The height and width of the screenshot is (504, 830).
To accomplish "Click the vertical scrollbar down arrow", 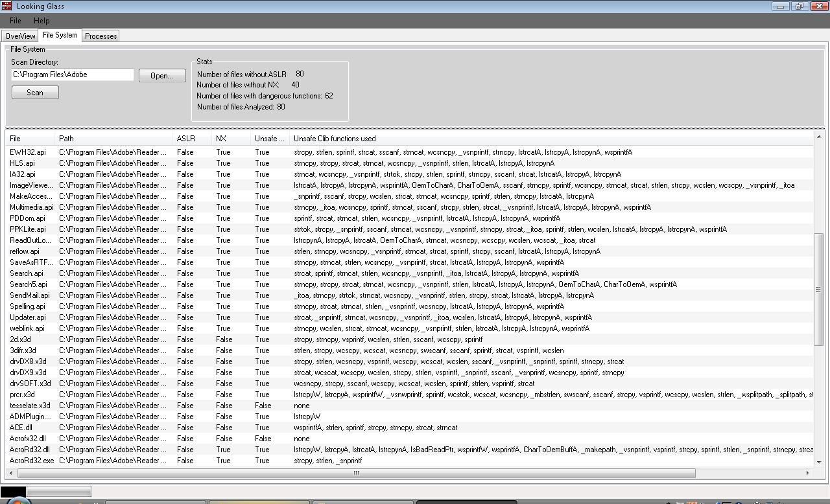I will [x=819, y=462].
